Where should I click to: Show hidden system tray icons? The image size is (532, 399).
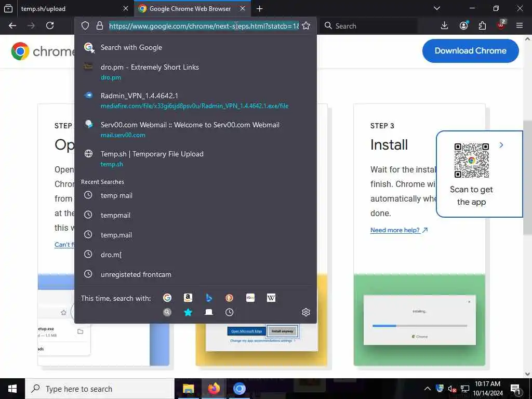[428, 389]
